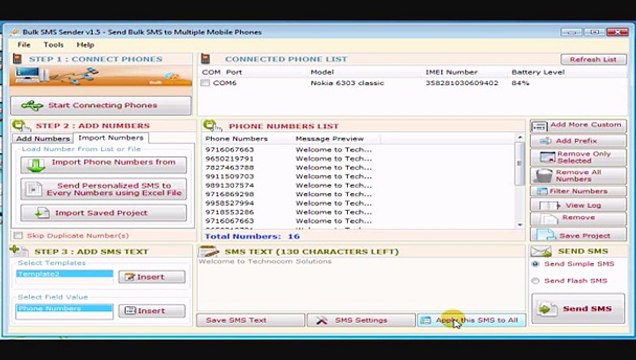636x360 pixels.
Task: Select Send Flash SMS radio button
Action: 535,281
